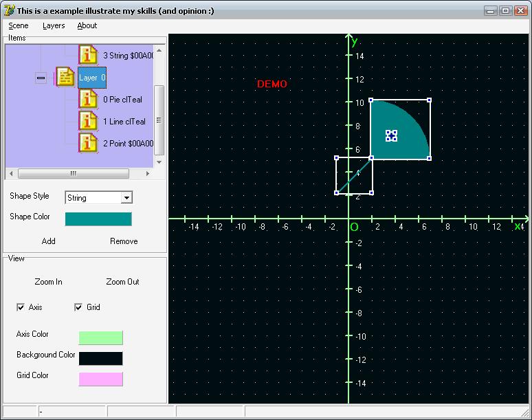Image resolution: width=532 pixels, height=420 pixels.
Task: Click the info icon beside 1 Line clTeal
Action: click(88, 121)
